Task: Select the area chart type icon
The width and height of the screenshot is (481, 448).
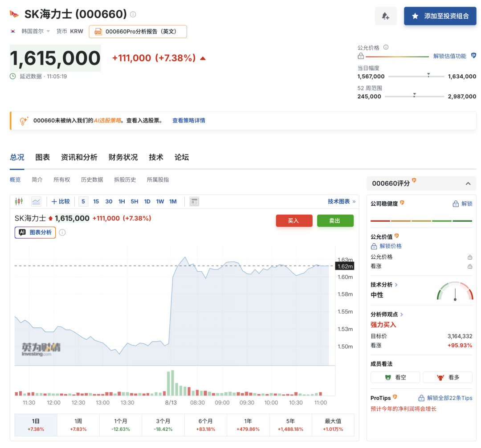Action: [x=36, y=201]
